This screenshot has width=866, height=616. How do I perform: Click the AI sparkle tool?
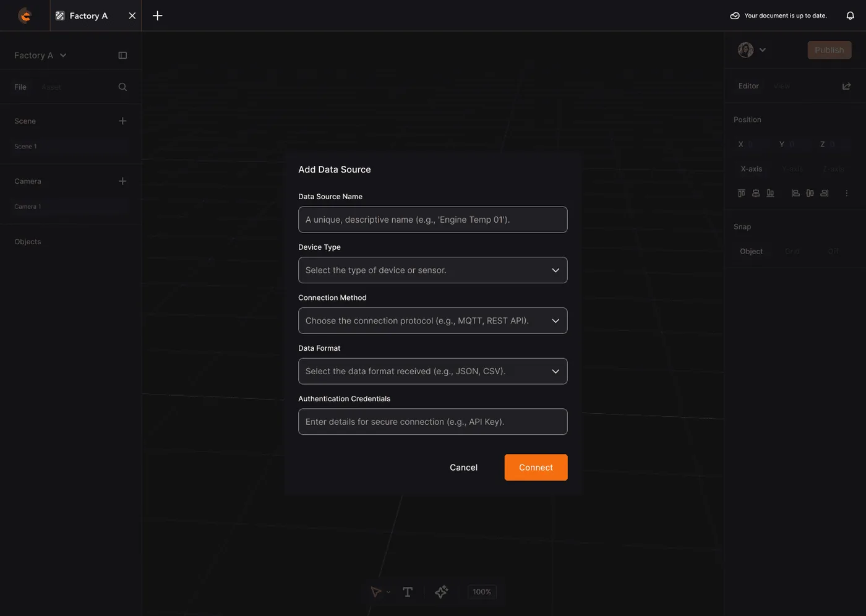[441, 592]
